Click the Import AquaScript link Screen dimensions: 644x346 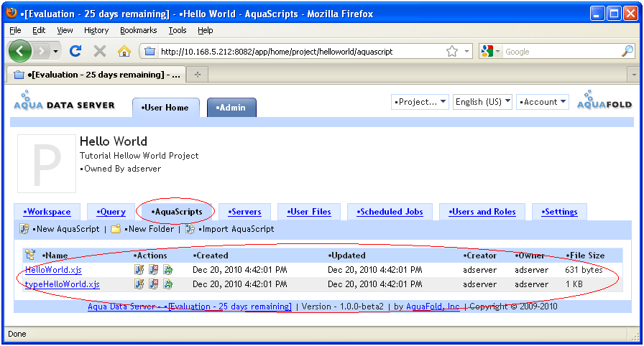click(x=237, y=229)
